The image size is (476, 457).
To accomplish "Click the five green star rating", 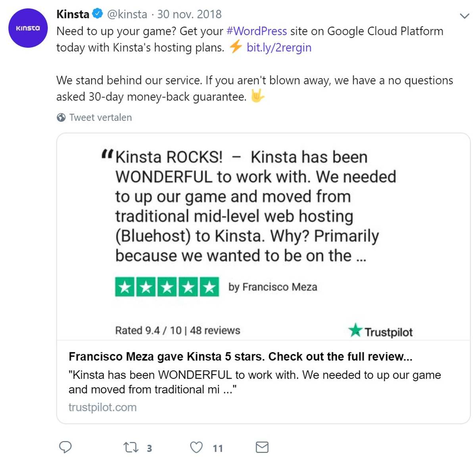I will 167,287.
